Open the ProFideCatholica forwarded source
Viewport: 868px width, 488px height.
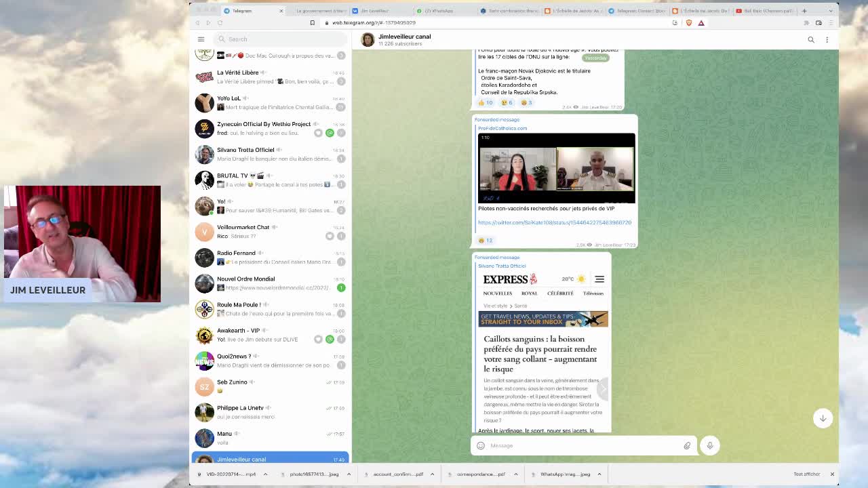[x=502, y=128]
